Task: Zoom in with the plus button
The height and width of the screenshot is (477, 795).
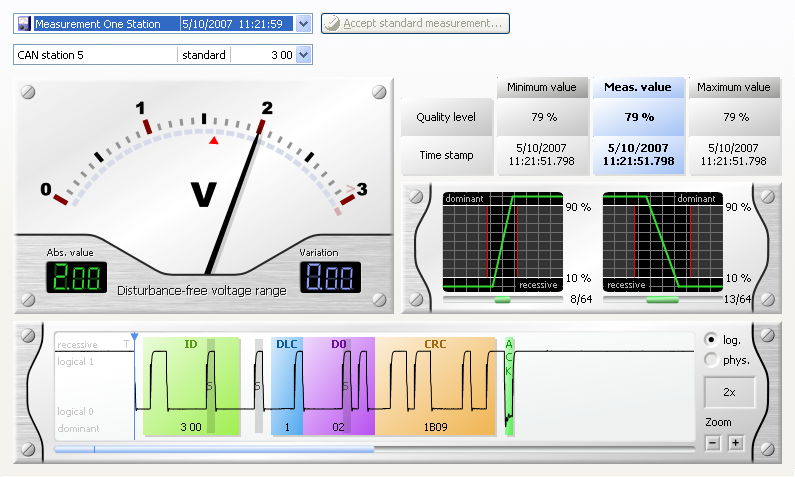Action: (x=736, y=443)
